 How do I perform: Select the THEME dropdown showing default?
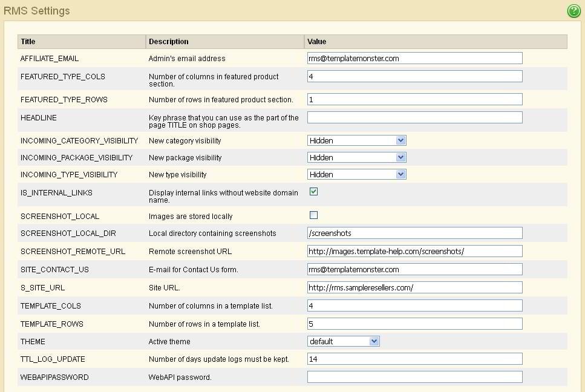[343, 341]
